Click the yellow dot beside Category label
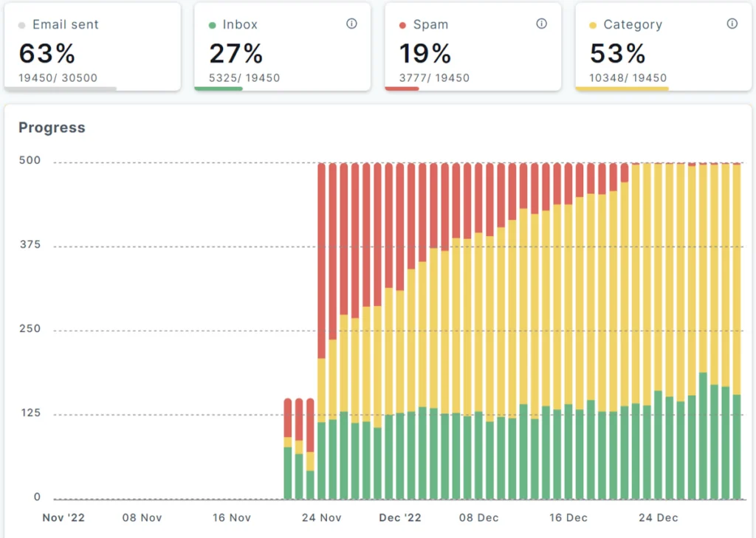The image size is (756, 538). click(593, 25)
